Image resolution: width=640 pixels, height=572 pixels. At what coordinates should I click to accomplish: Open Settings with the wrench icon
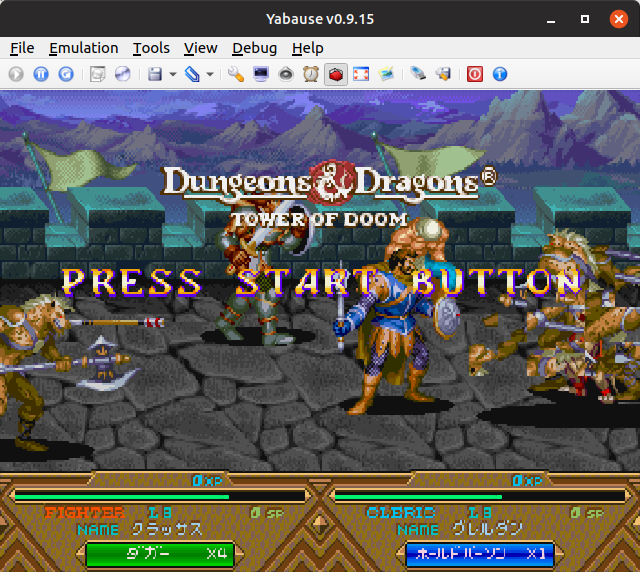[x=236, y=74]
